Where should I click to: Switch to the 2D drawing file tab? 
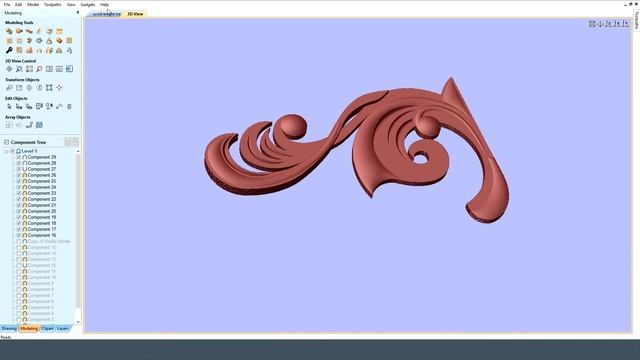point(107,14)
